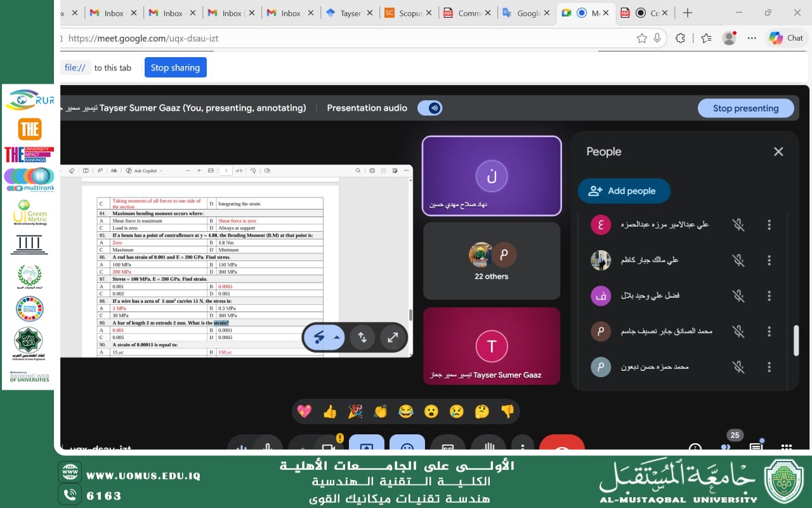Toggle the Presentation audio switch

point(429,108)
